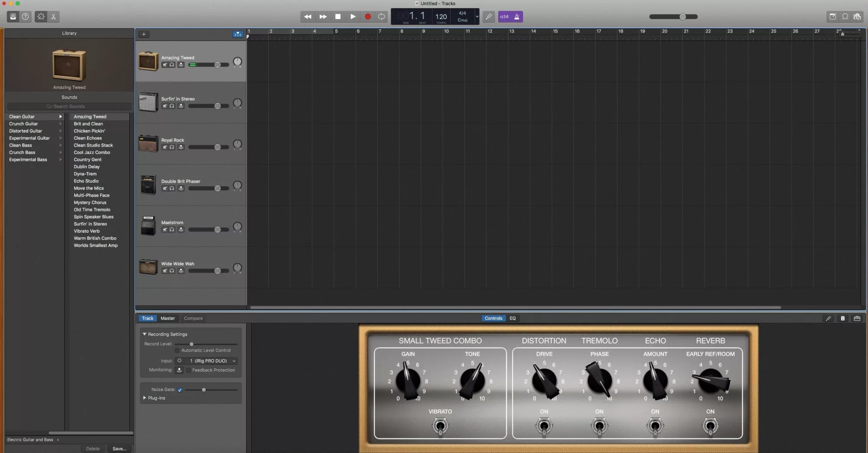
Task: Expand the Clean Guitar category
Action: click(60, 116)
